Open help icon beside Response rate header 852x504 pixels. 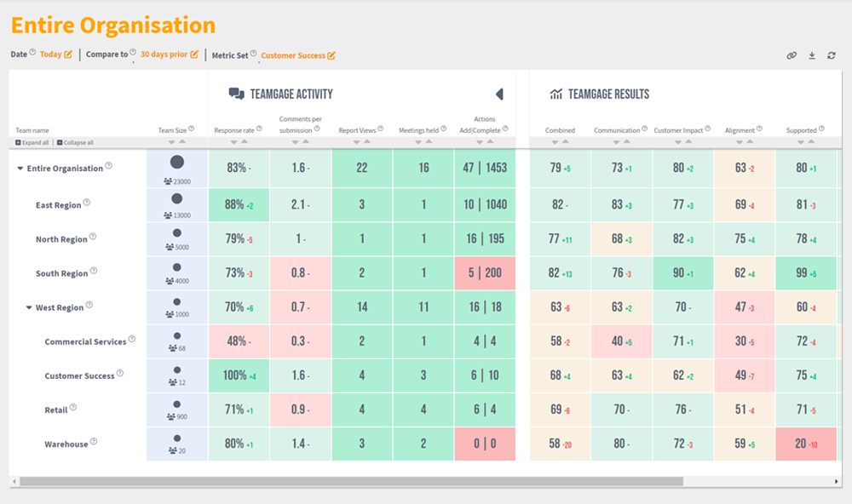(x=259, y=129)
